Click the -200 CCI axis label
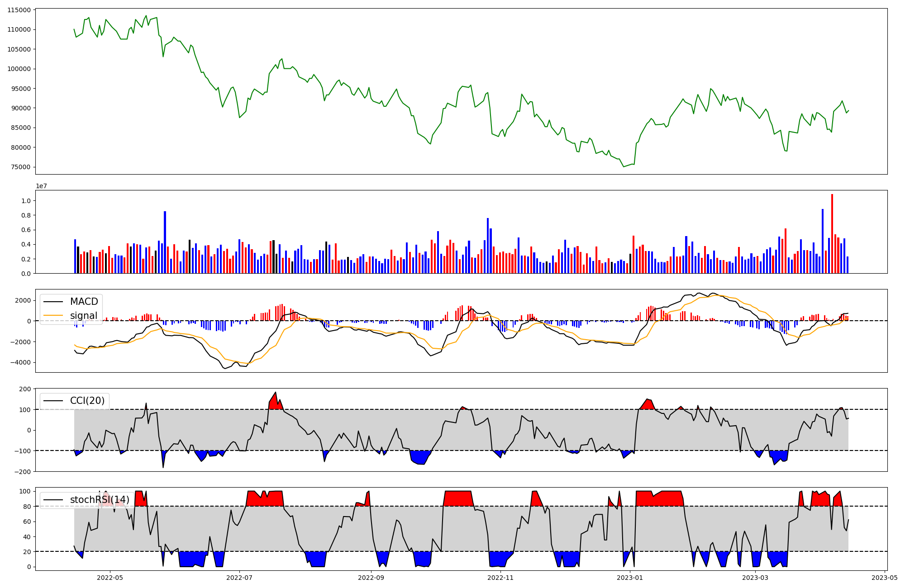905x588 pixels. click(x=22, y=472)
